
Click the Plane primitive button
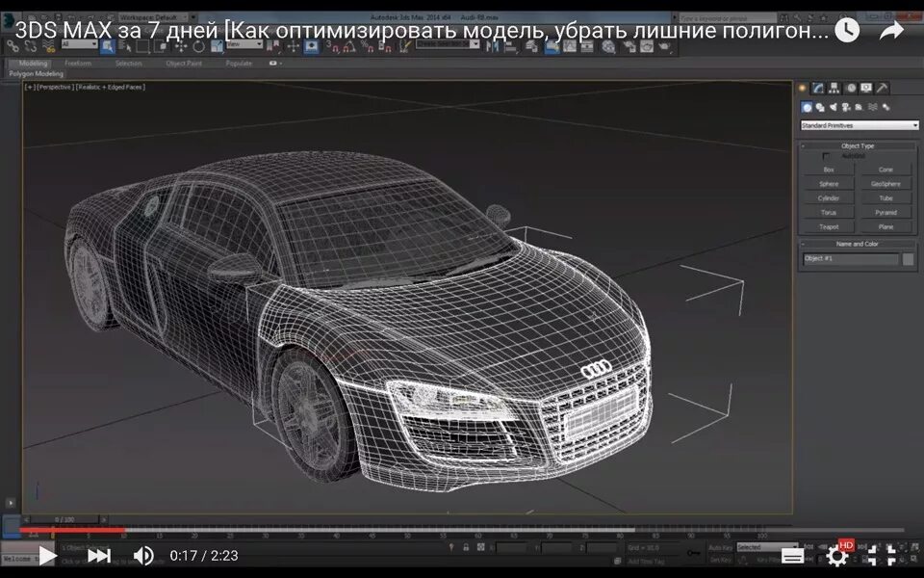tap(885, 227)
